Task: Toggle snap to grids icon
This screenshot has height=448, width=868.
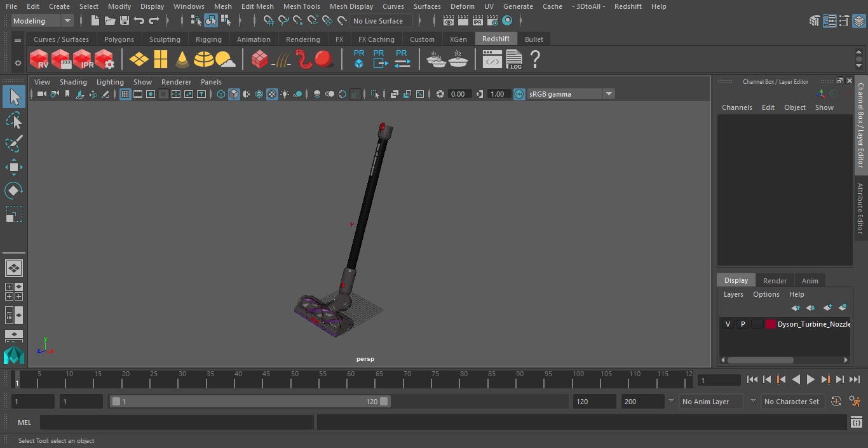Action: 268,21
